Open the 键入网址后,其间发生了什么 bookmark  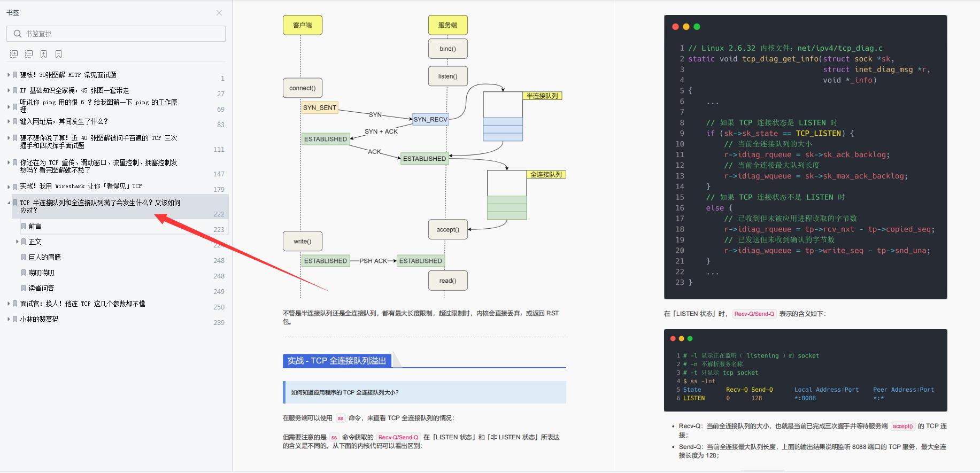pyautogui.click(x=64, y=122)
